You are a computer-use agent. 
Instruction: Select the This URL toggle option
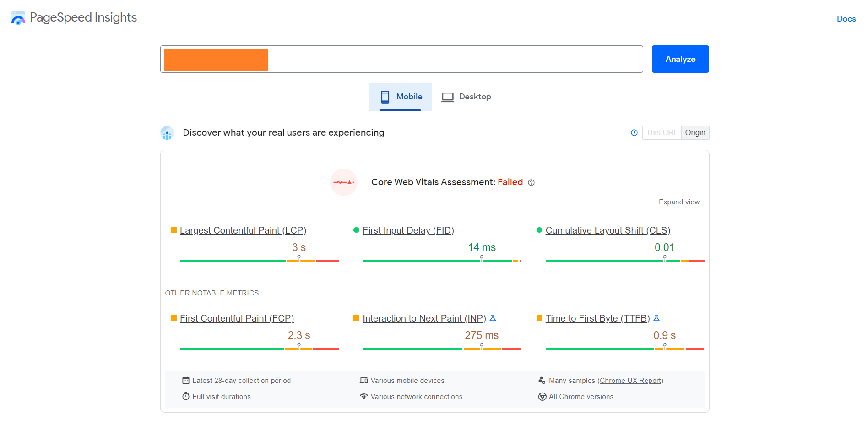click(x=662, y=133)
